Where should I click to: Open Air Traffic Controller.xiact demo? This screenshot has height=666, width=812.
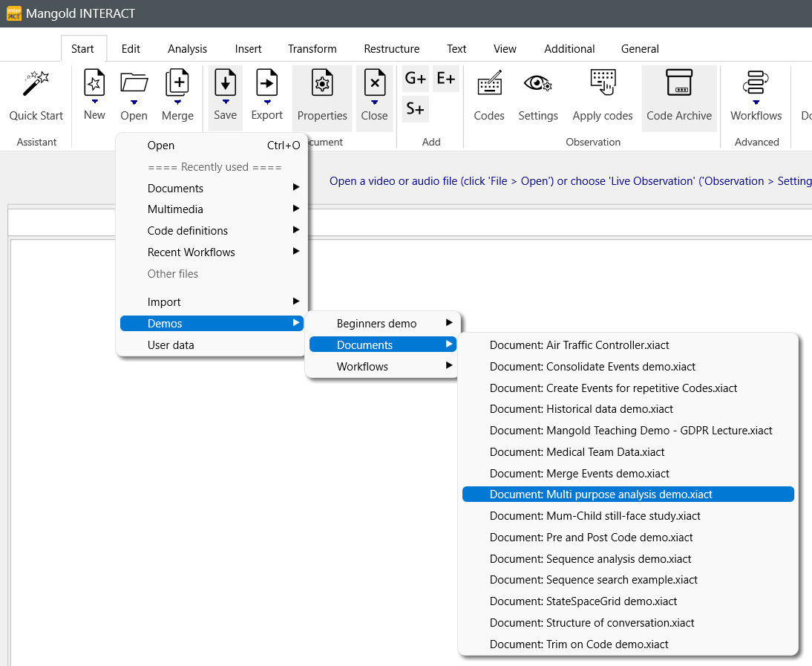click(x=628, y=345)
